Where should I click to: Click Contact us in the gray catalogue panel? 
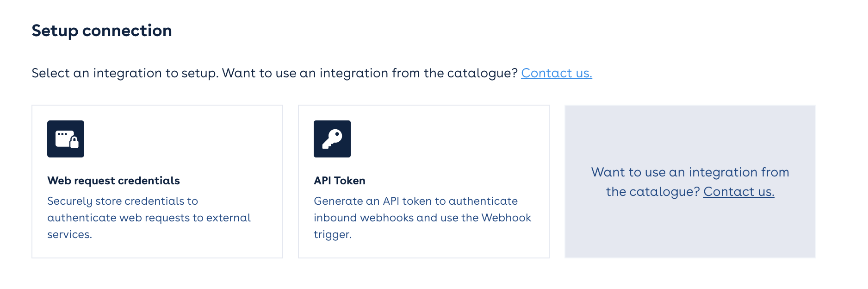coord(738,192)
